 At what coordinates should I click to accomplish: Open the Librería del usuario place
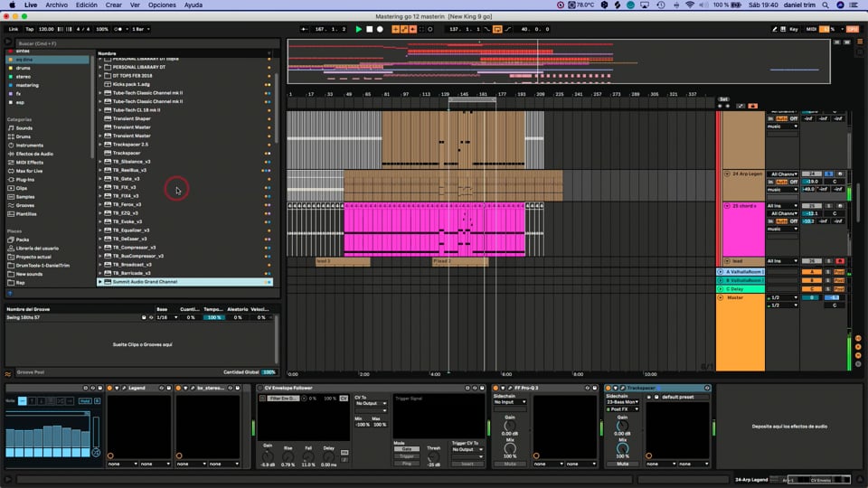[x=37, y=249]
